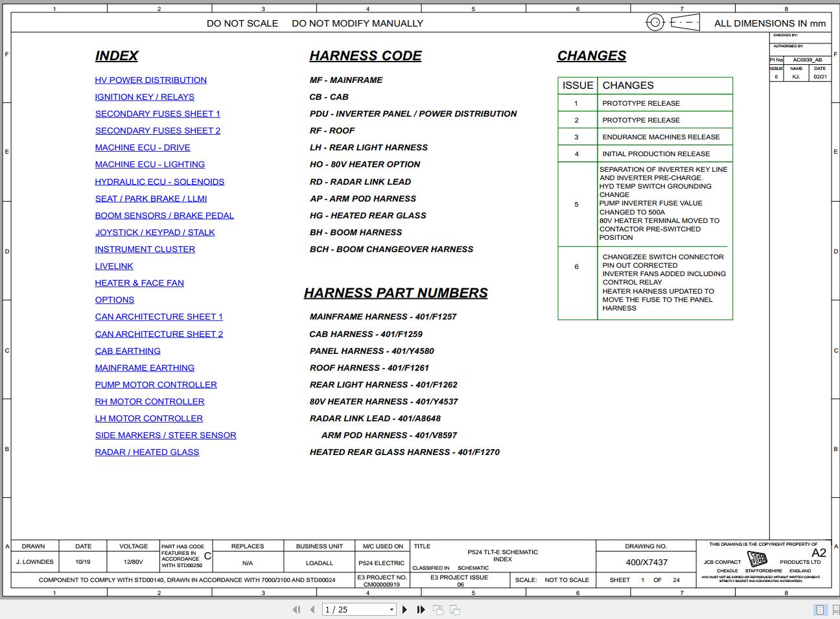
Task: Select the text MF - MAINFRAME
Action: 346,80
